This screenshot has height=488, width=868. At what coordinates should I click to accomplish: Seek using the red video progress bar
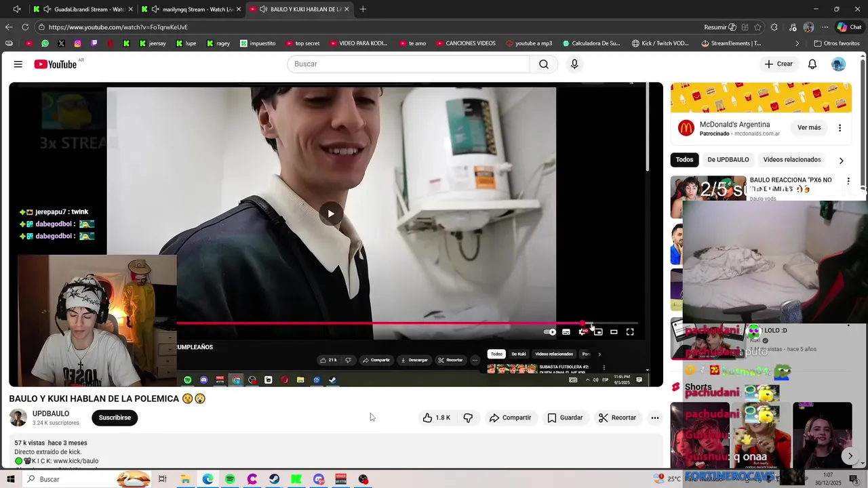coord(407,323)
